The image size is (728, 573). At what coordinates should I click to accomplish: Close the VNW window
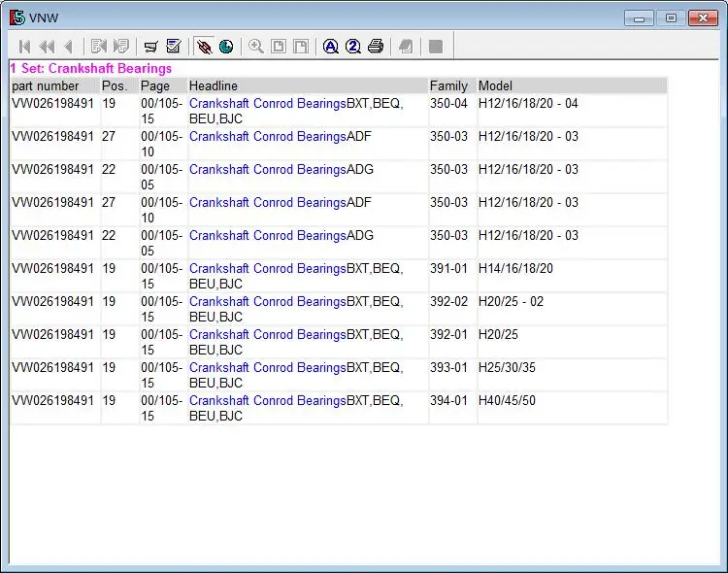703,18
